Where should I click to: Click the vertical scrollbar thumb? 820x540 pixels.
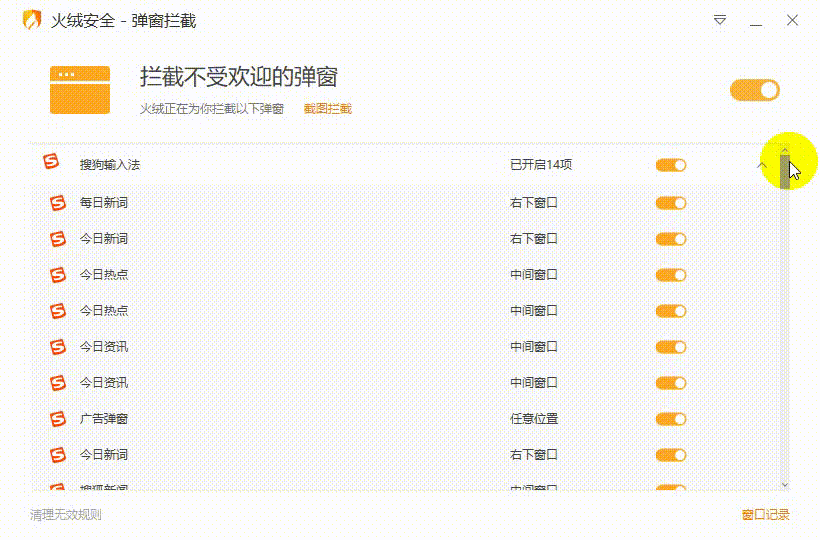pos(784,172)
